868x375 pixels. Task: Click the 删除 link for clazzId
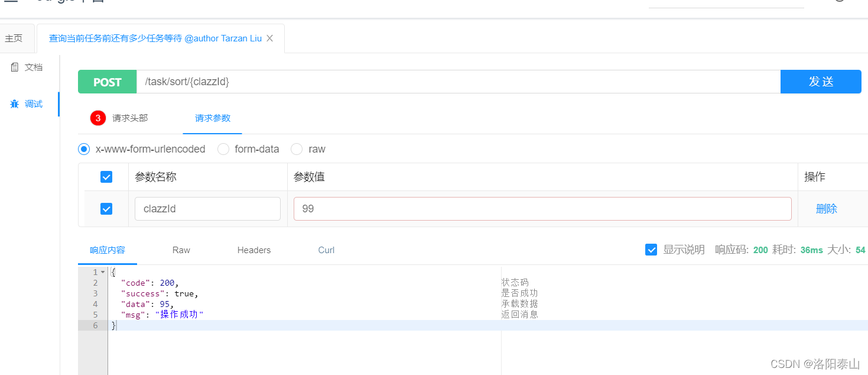827,209
